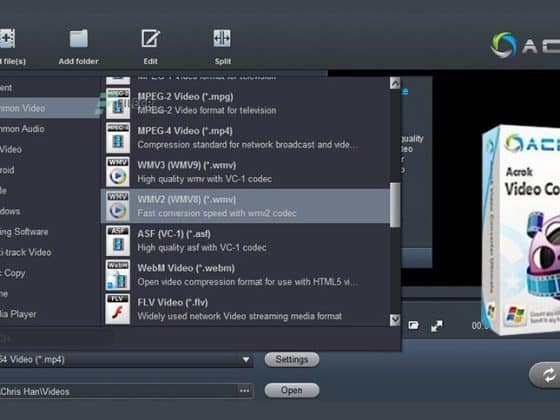Open the Edit tool icon
560x420 pixels.
[x=150, y=39]
